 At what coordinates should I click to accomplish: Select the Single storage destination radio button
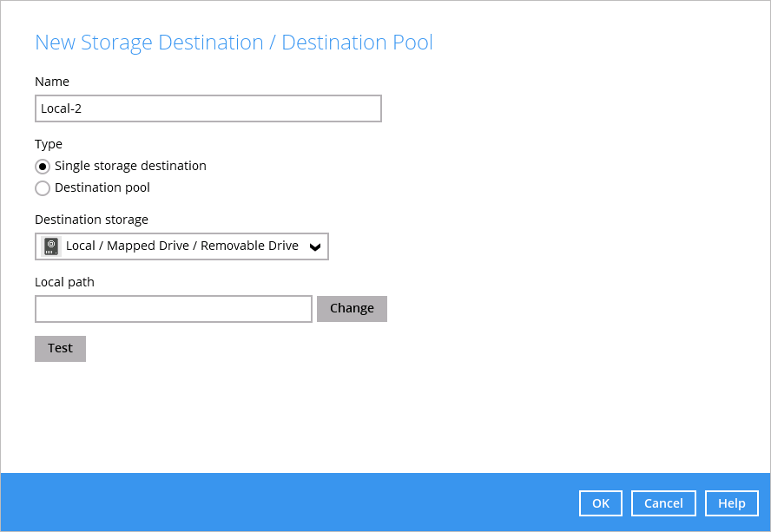[43, 167]
